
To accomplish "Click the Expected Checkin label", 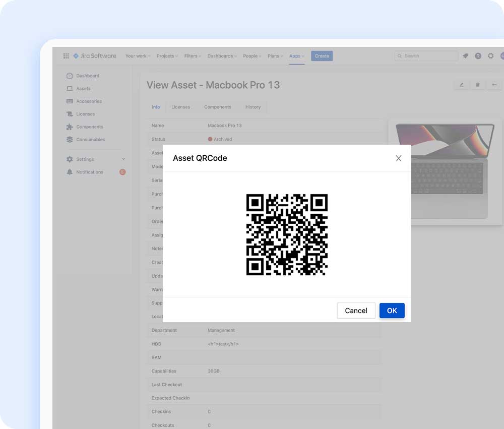I will click(170, 398).
